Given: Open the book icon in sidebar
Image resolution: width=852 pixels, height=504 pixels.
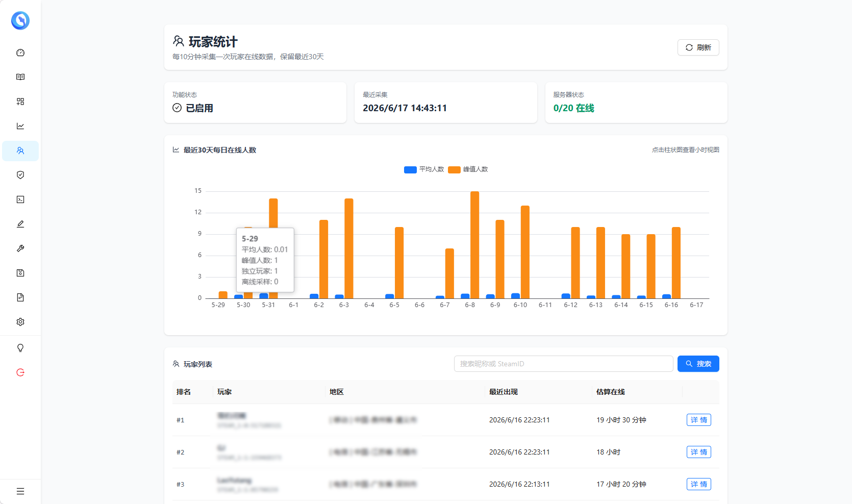Looking at the screenshot, I should (20, 77).
